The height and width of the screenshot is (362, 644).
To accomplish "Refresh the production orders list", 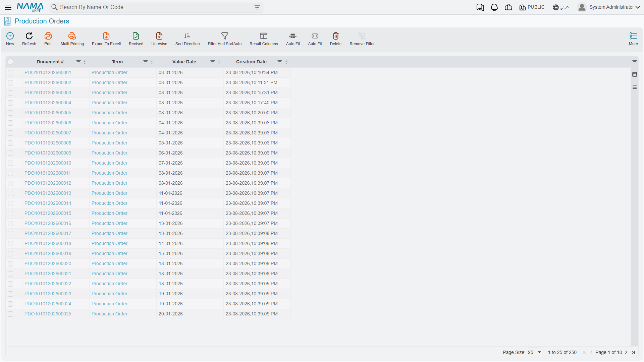I will click(29, 36).
